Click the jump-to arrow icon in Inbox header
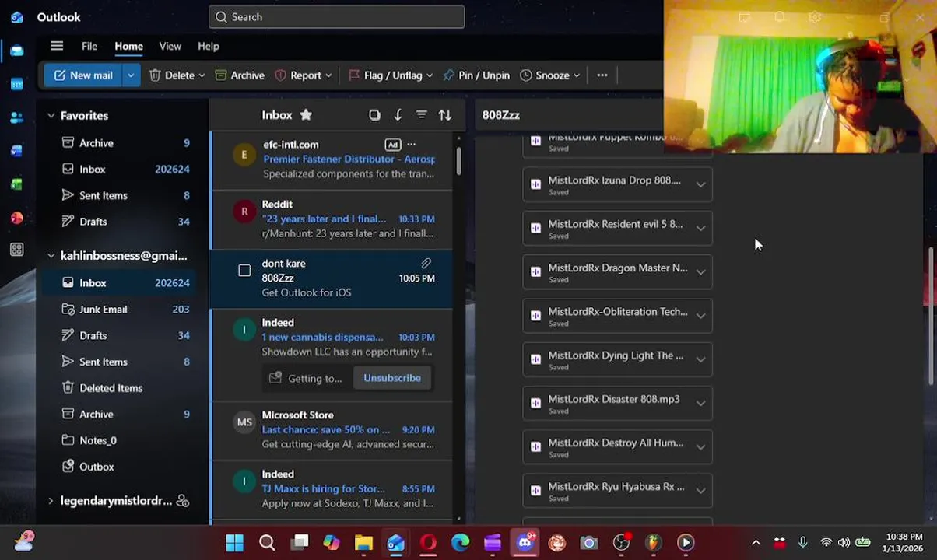 point(398,115)
